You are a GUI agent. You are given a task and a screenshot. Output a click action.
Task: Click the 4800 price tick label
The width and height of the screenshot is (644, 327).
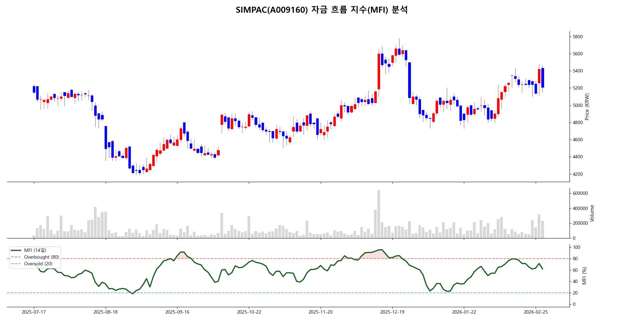[578, 122]
